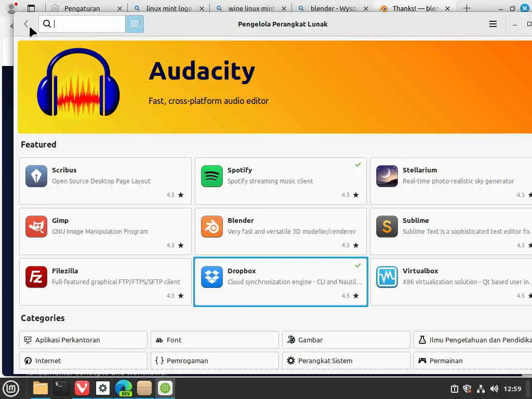This screenshot has width=532, height=399.
Task: Open the volume tray icon
Action: point(494,389)
